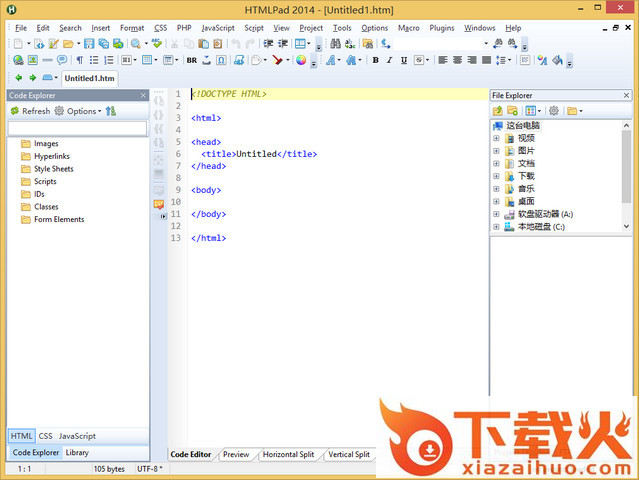
Task: Switch to the Library tab
Action: tap(77, 452)
